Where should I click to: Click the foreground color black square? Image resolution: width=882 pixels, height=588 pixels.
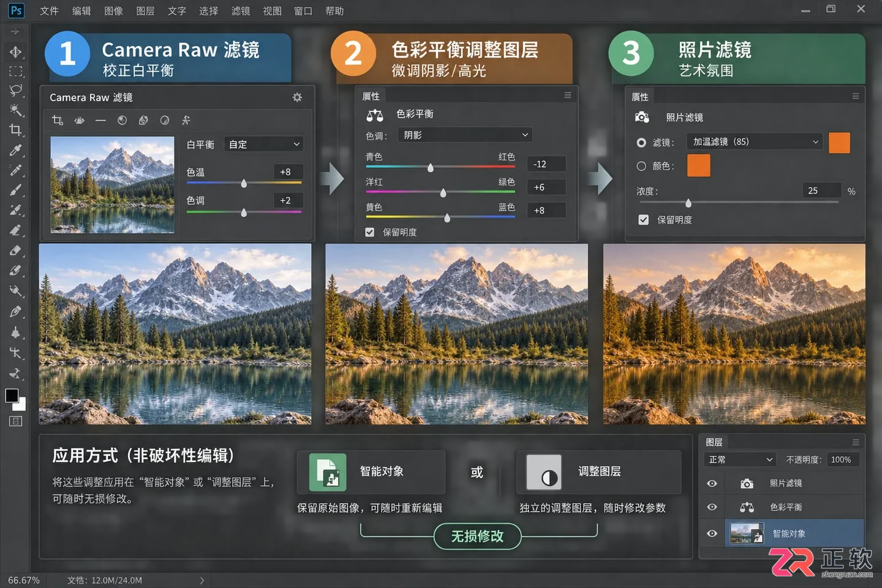point(12,396)
